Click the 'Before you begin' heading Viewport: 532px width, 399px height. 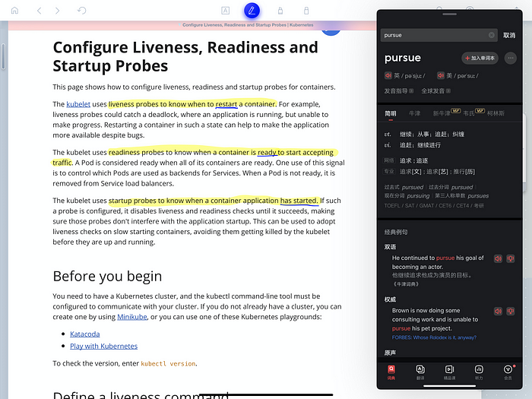pos(107,276)
